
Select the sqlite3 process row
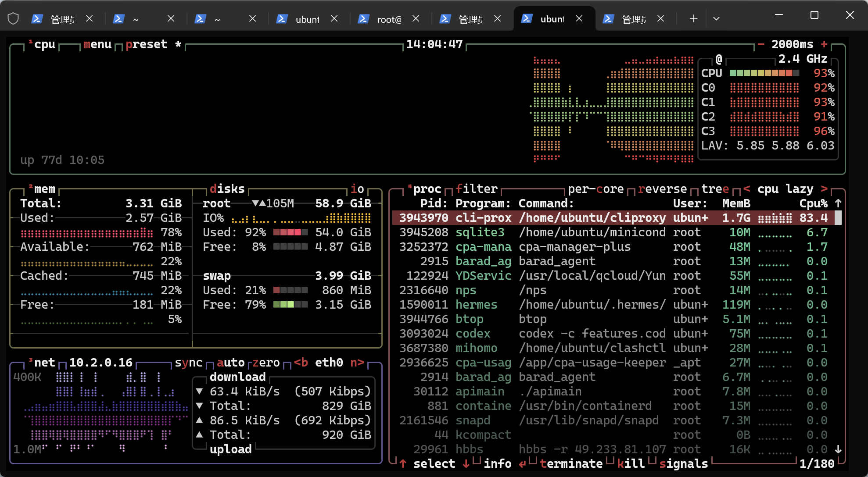[x=613, y=232]
